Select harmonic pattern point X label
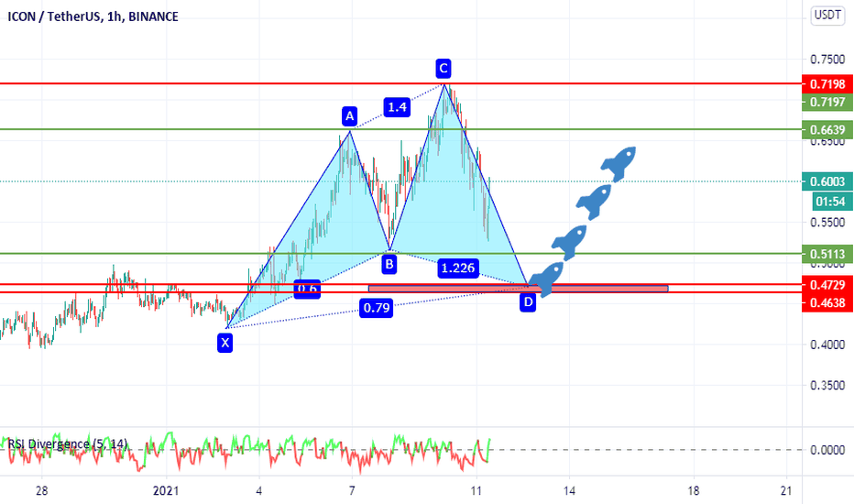 coord(224,344)
